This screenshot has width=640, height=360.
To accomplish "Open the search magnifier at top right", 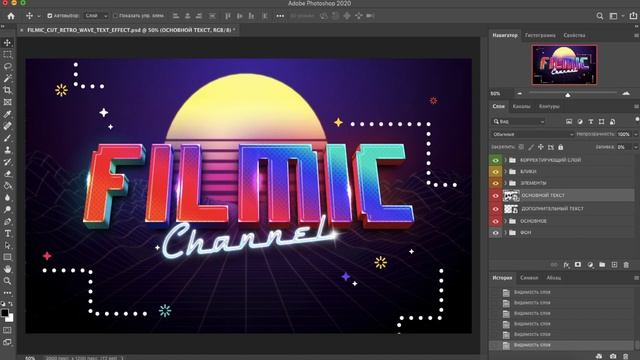I will (600, 16).
